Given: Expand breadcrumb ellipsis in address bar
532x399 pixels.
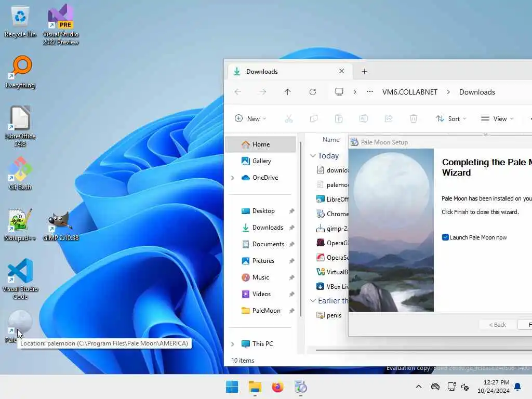Looking at the screenshot, I should (370, 92).
